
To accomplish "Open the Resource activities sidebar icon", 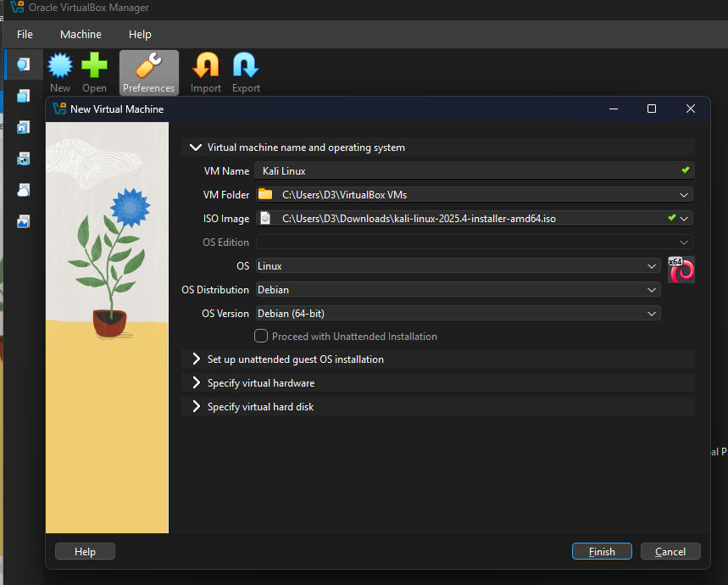I will click(x=23, y=221).
